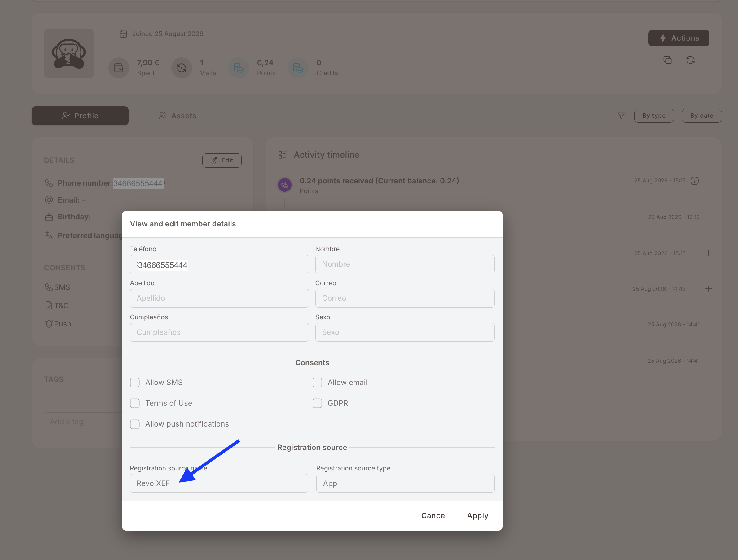Image resolution: width=738 pixels, height=560 pixels.
Task: Click the Credits coins icon
Action: (298, 68)
